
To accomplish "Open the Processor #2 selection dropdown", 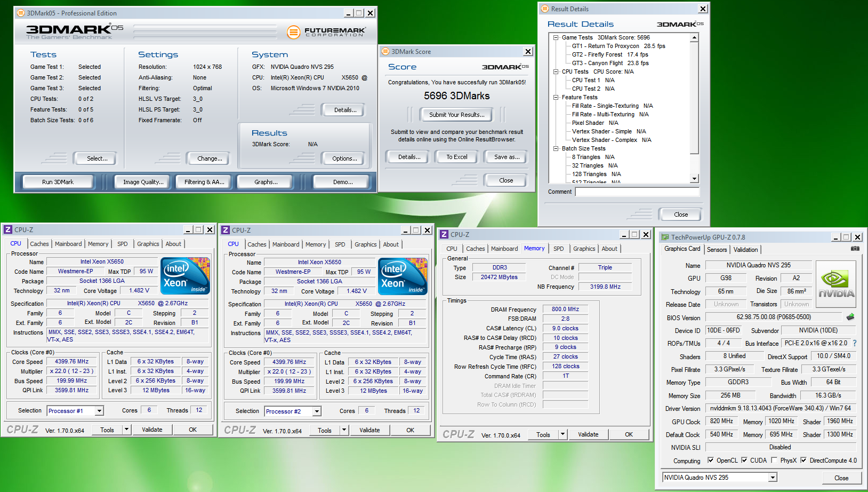I will [x=317, y=411].
